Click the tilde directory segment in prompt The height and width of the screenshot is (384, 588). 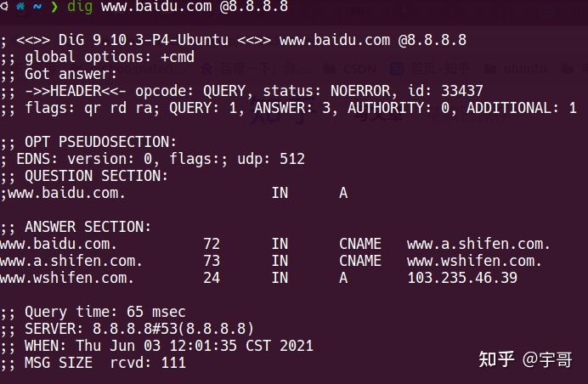point(38,7)
